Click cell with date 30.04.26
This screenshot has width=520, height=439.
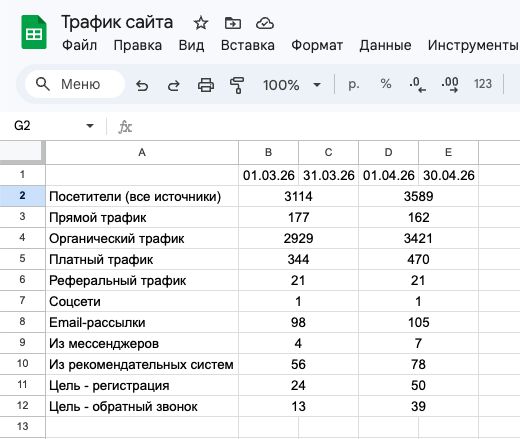point(449,175)
